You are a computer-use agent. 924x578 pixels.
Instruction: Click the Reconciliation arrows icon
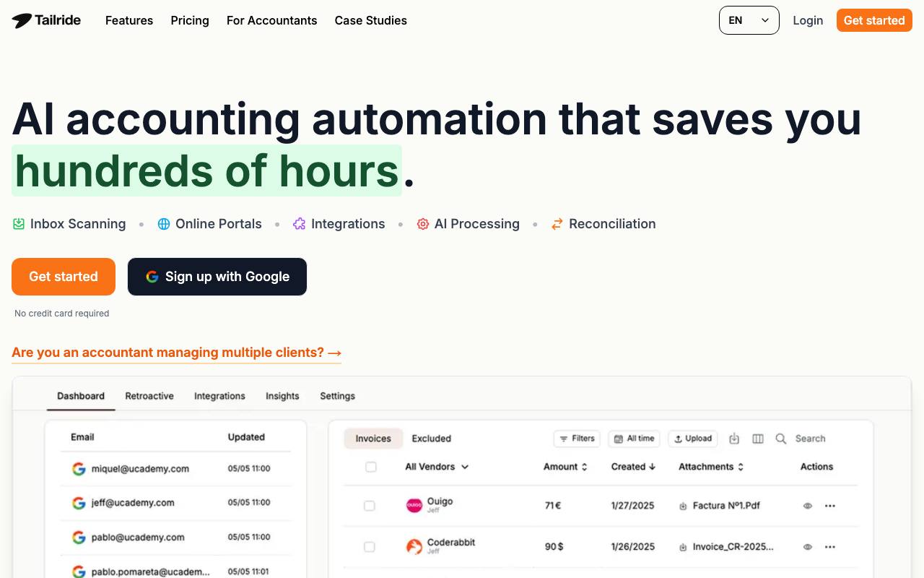557,224
